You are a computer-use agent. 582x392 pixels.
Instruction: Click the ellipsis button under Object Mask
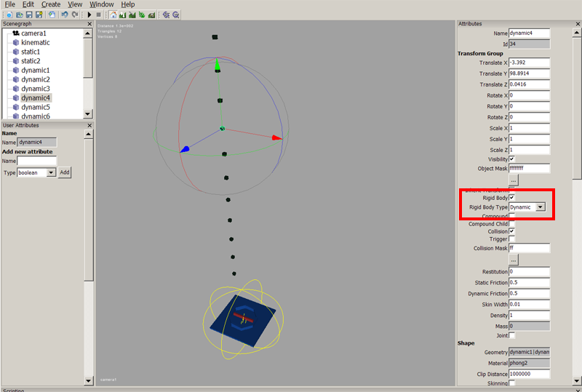click(x=514, y=180)
